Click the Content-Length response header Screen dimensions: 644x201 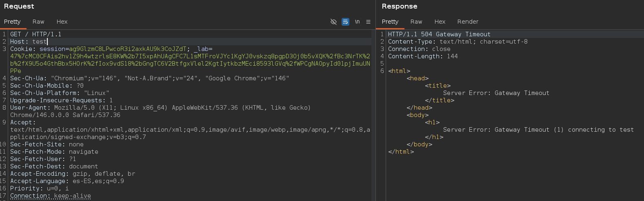(x=423, y=56)
